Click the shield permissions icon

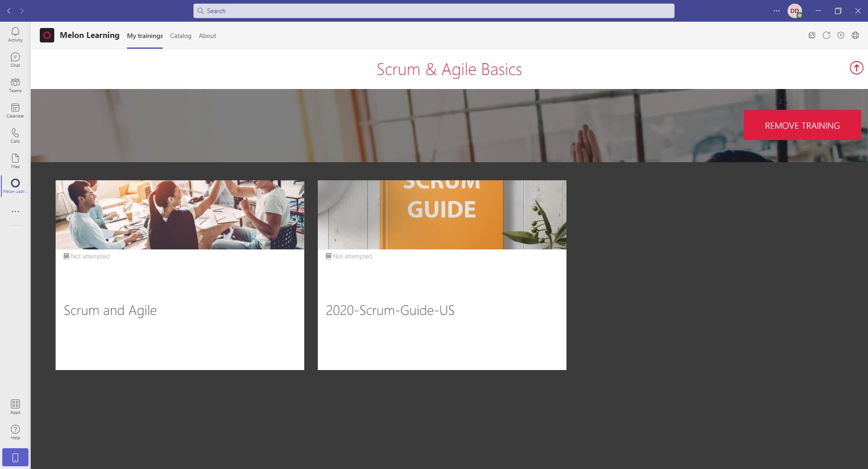(841, 35)
